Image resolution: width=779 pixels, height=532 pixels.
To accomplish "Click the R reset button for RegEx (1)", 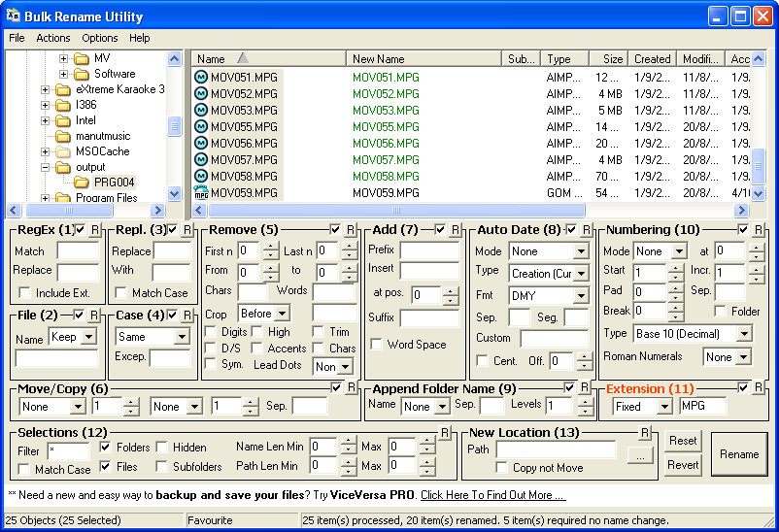I will 95,230.
